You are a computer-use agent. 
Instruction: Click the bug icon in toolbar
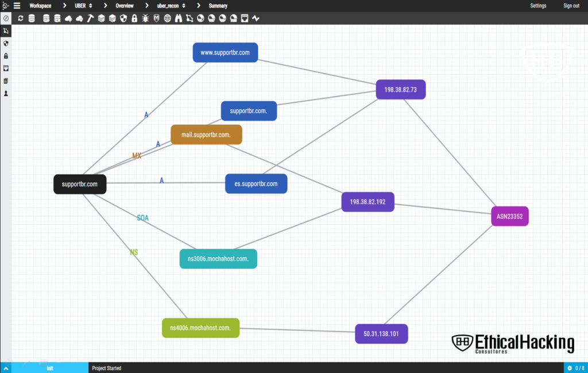145,18
